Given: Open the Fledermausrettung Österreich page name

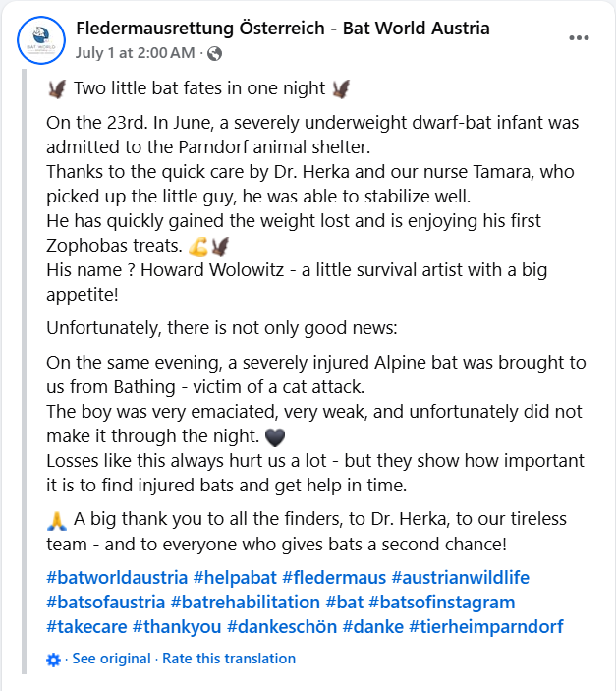Looking at the screenshot, I should pyautogui.click(x=282, y=29).
